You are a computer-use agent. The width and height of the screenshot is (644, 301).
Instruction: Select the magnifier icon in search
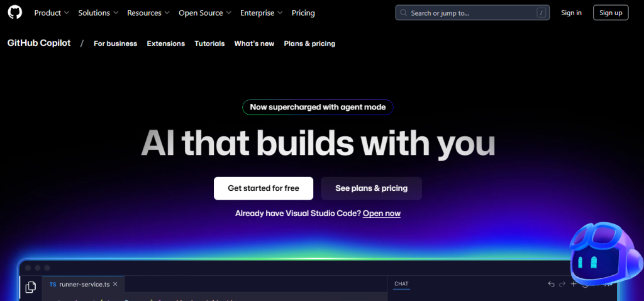tap(404, 13)
